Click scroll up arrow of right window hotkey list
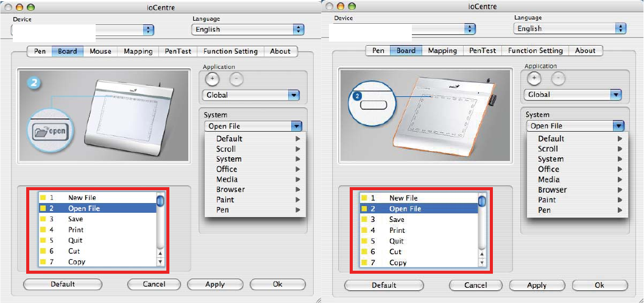 (x=482, y=254)
